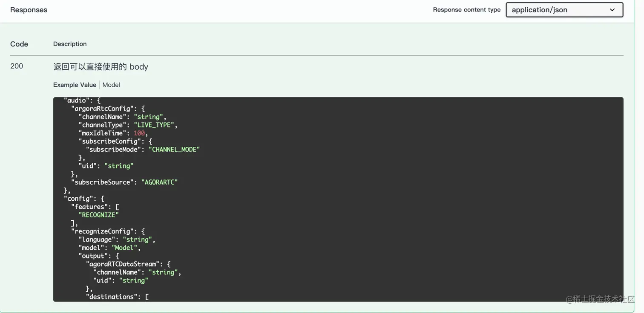Click the "CHANNEL_MODE" string value
This screenshot has height=313, width=644.
(x=174, y=150)
